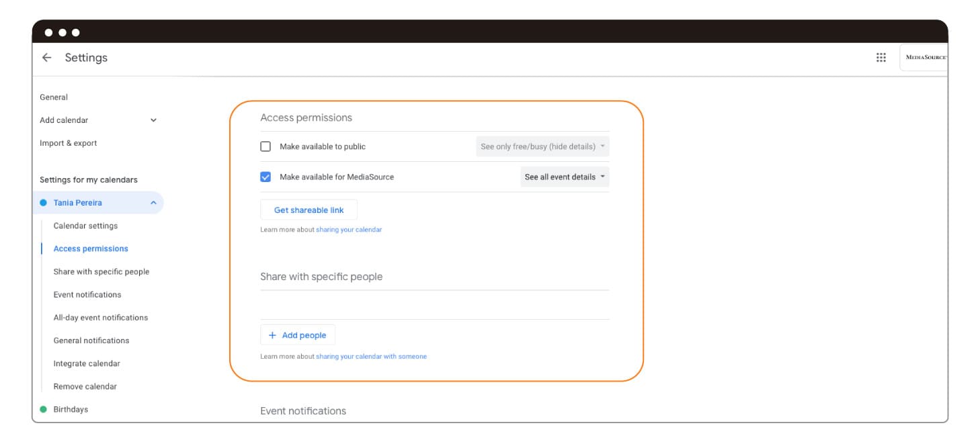980x442 pixels.
Task: Click the back arrow next to Settings
Action: pyautogui.click(x=46, y=58)
